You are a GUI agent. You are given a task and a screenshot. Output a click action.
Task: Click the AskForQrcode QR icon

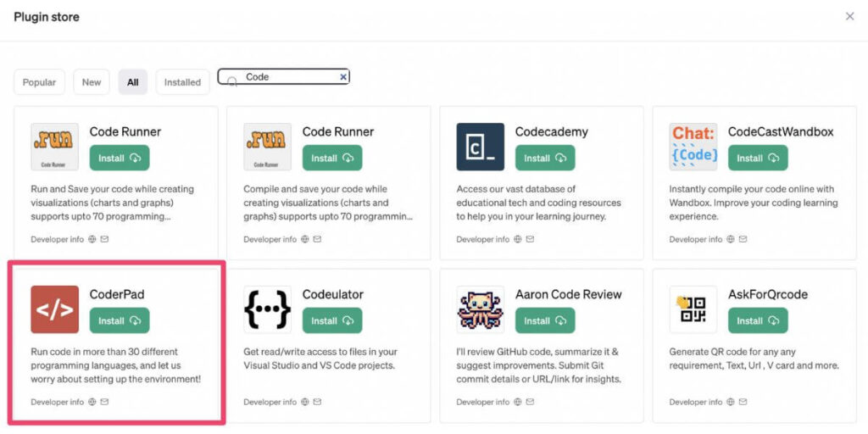pos(693,309)
